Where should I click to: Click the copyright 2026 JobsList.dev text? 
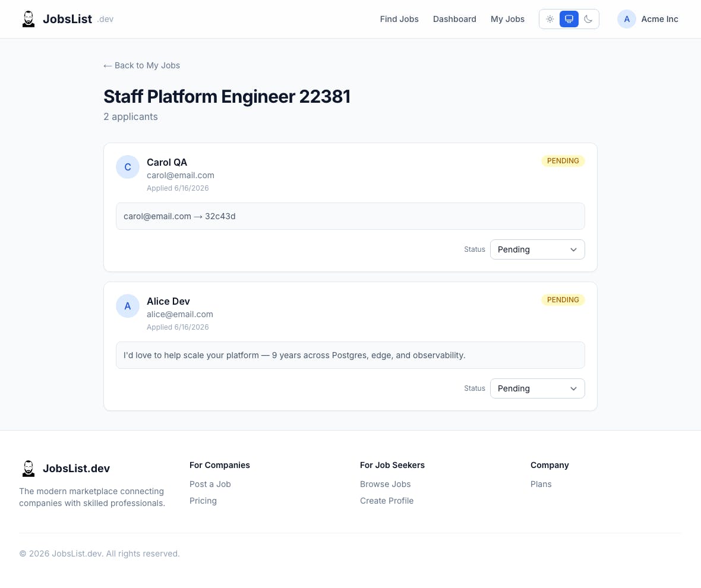click(x=99, y=554)
